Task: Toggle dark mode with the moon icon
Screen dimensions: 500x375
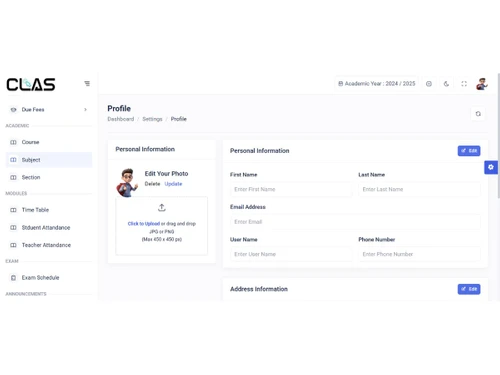Action: (446, 84)
